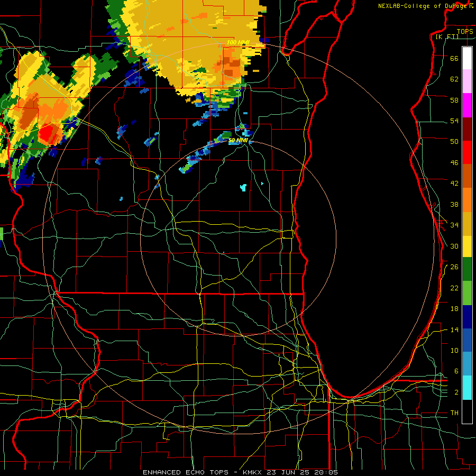Click the 100 NMI range ring label
Image resolution: width=476 pixels, height=476 pixels.
pos(238,42)
